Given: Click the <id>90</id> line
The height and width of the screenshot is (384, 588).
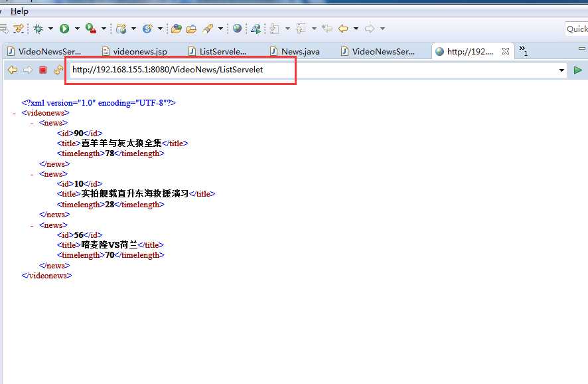Looking at the screenshot, I should point(80,134).
